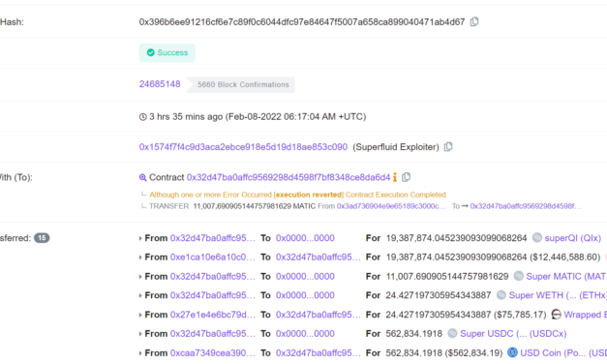Select the 11,007.690905144757981629 MATIC transfer amount
The width and height of the screenshot is (607, 364).
coord(255,206)
